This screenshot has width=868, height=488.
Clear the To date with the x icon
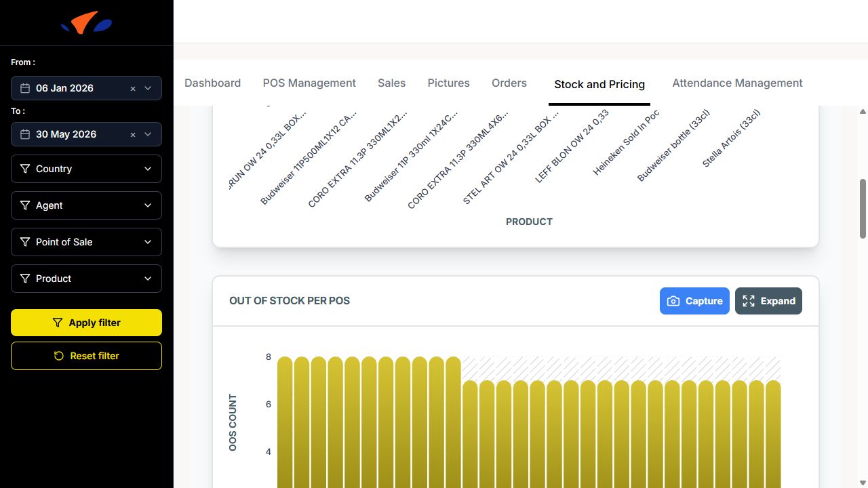pos(133,135)
